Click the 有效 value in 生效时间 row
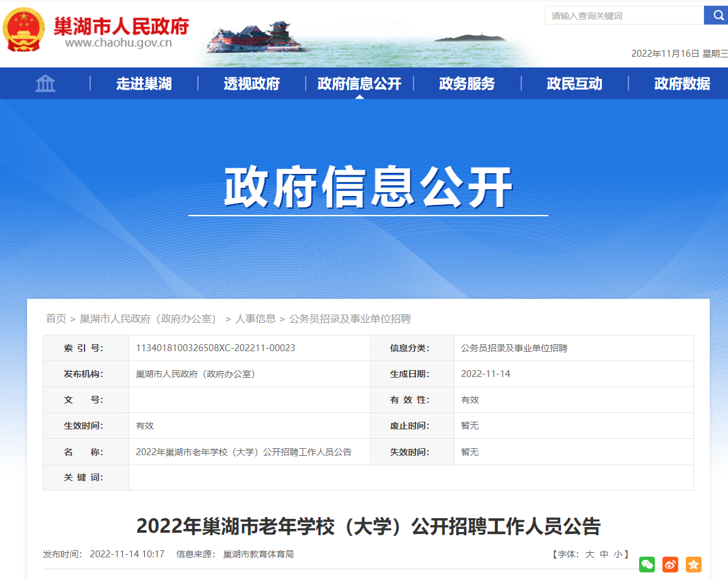 (x=144, y=426)
